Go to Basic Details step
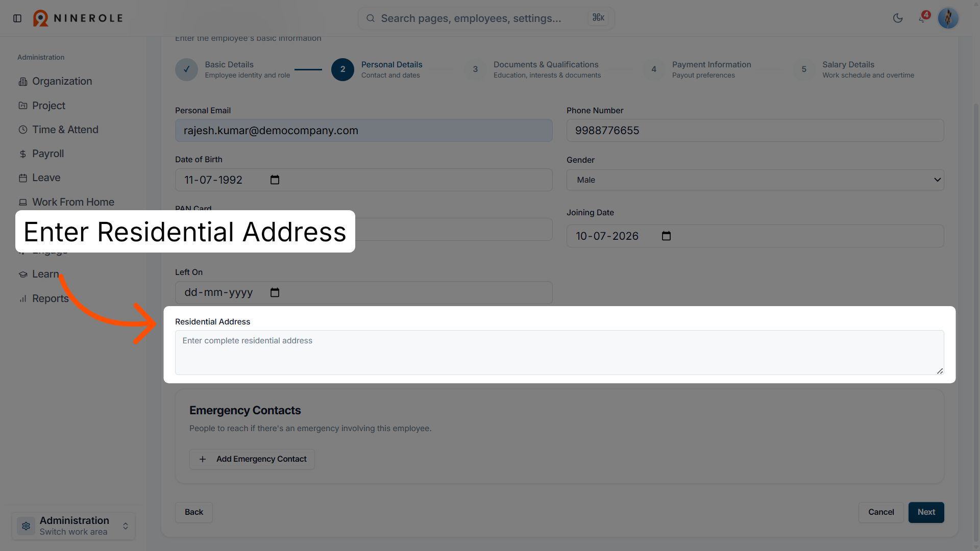This screenshot has height=551, width=980. [x=233, y=69]
